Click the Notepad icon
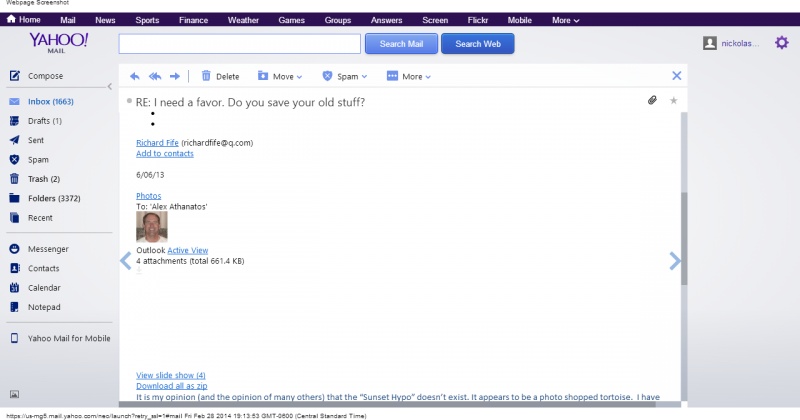The image size is (800, 420). (14, 307)
